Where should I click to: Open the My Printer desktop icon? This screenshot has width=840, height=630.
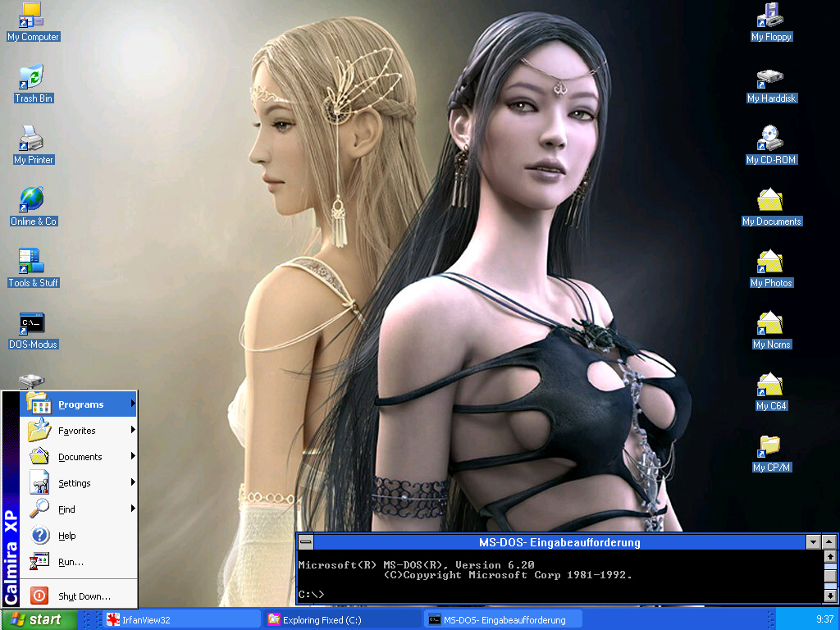(33, 139)
